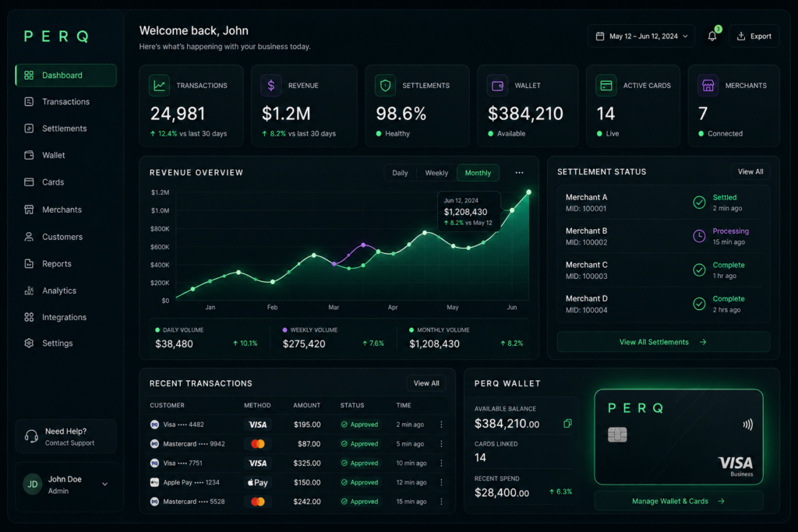Click the Export button
Viewport: 798px width, 532px height.
coord(754,36)
